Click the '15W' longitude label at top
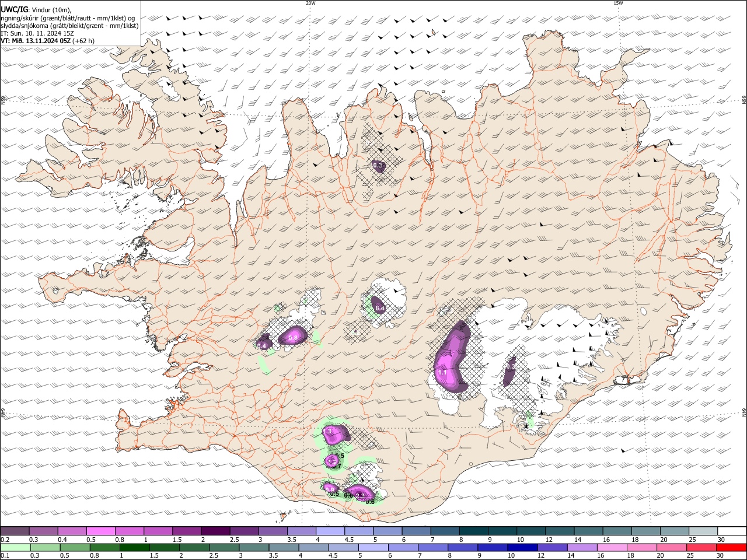Image resolution: width=747 pixels, height=560 pixels. (x=618, y=3)
